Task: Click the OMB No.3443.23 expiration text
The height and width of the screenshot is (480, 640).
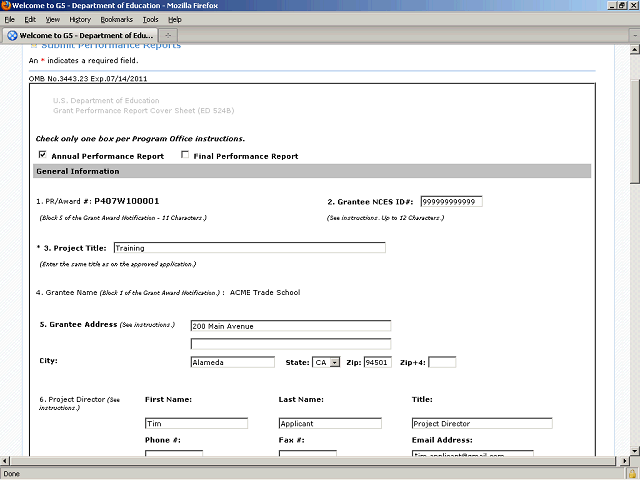Action: click(88, 79)
